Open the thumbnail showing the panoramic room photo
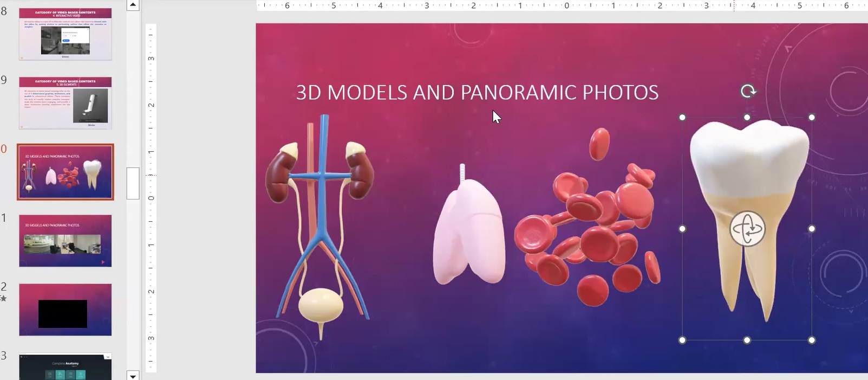 pos(66,241)
